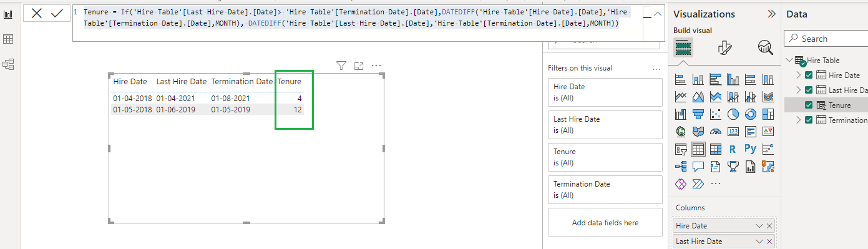This screenshot has height=249, width=868.
Task: Sort by the Termination Date column header
Action: [242, 81]
